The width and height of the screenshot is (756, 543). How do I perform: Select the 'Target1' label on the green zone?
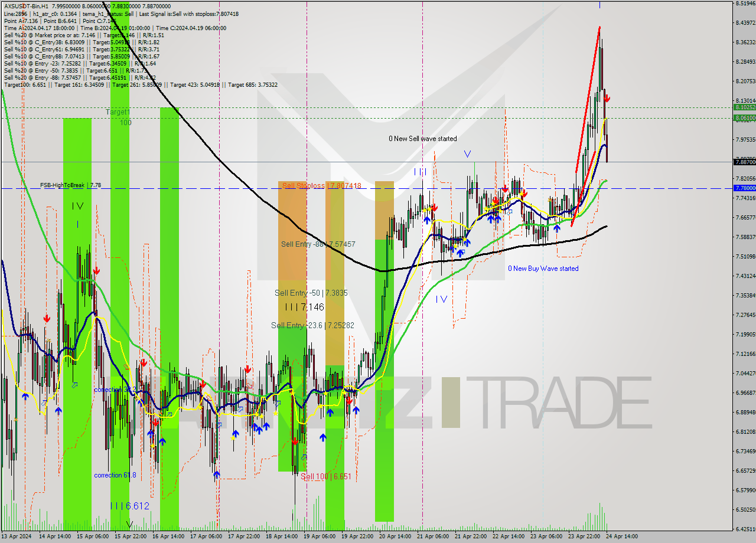[118, 112]
